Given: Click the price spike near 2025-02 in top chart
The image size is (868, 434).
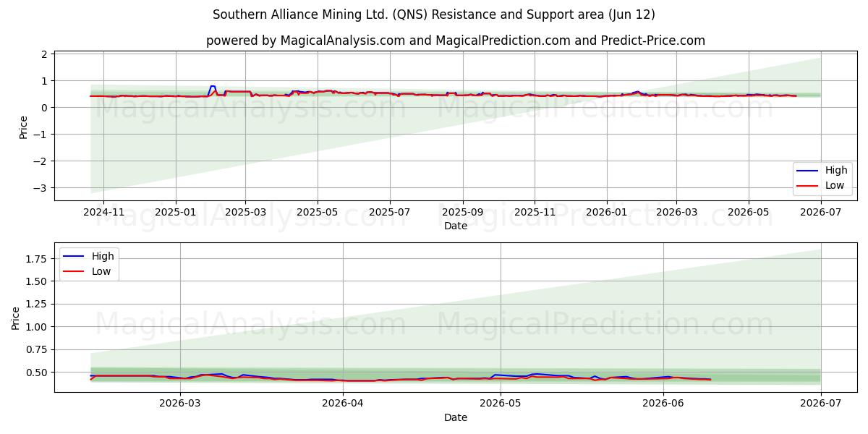Looking at the screenshot, I should [213, 87].
